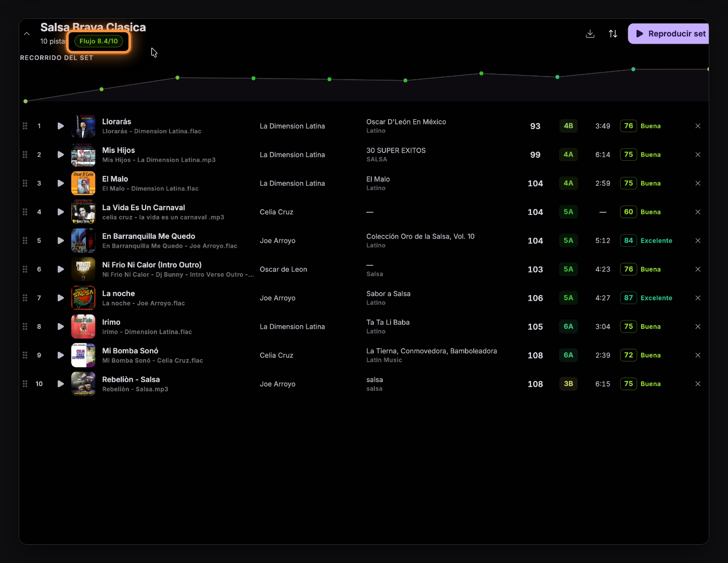Click the drag handle for Mis Hijos
728x563 pixels.
[x=25, y=155]
